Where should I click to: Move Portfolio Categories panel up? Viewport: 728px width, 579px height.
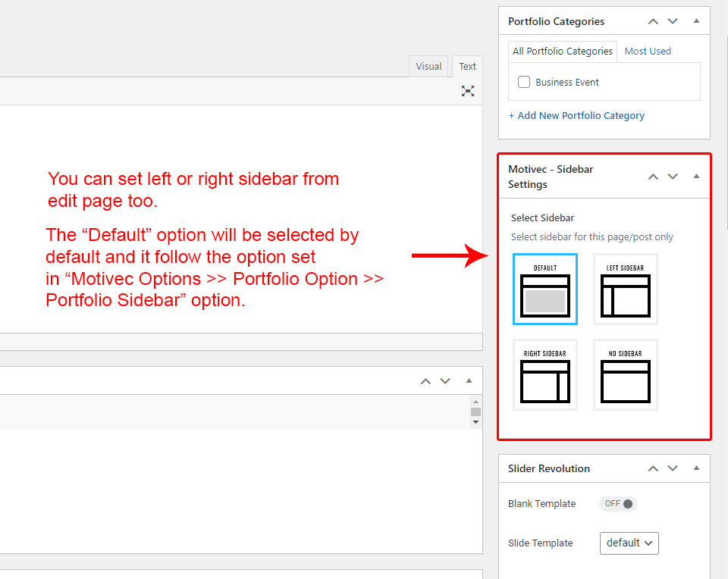[x=653, y=21]
